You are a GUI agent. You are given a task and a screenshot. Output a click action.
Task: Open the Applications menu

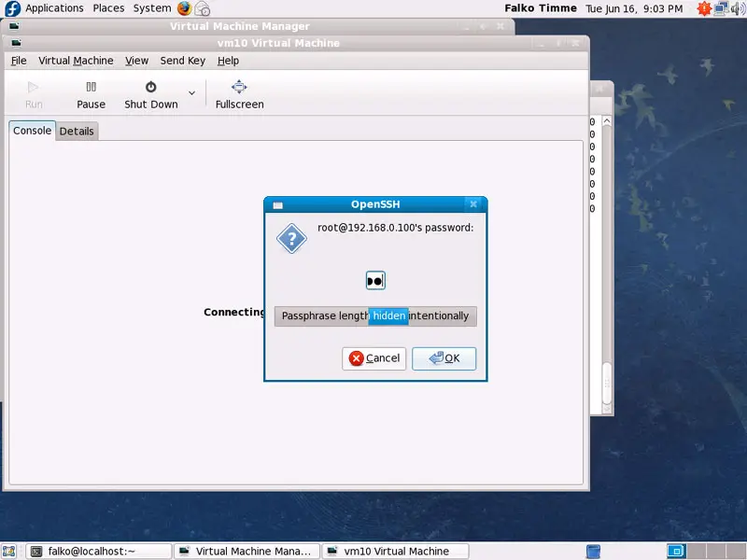click(54, 8)
